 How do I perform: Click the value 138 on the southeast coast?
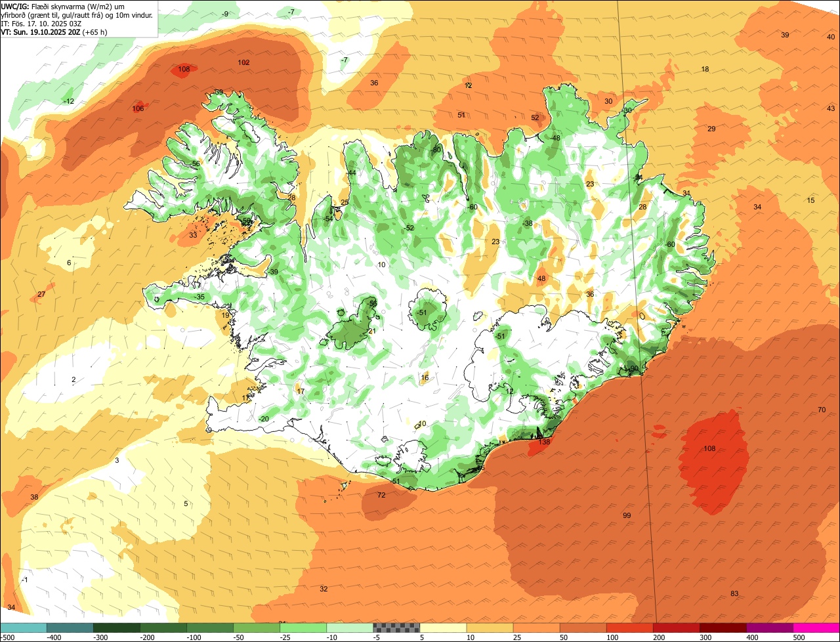point(544,442)
